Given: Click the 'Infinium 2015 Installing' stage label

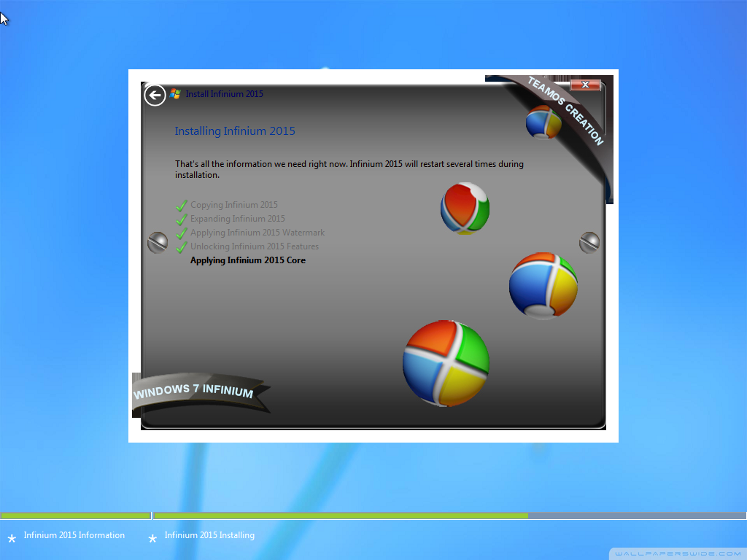Looking at the screenshot, I should pyautogui.click(x=209, y=535).
